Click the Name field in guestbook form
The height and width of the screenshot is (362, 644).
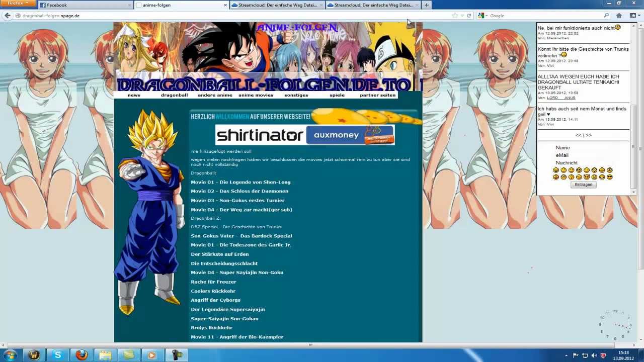click(x=562, y=148)
